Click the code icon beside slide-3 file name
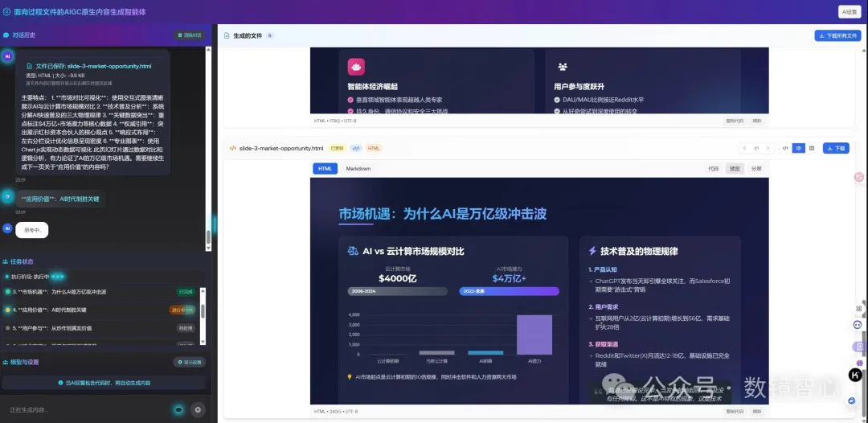Viewport: 868px width, 423px height. point(233,149)
